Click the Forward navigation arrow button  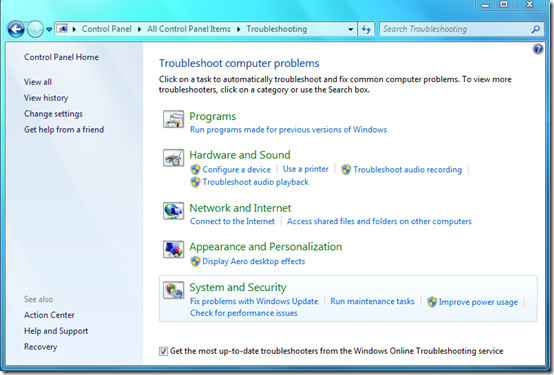pos(35,29)
